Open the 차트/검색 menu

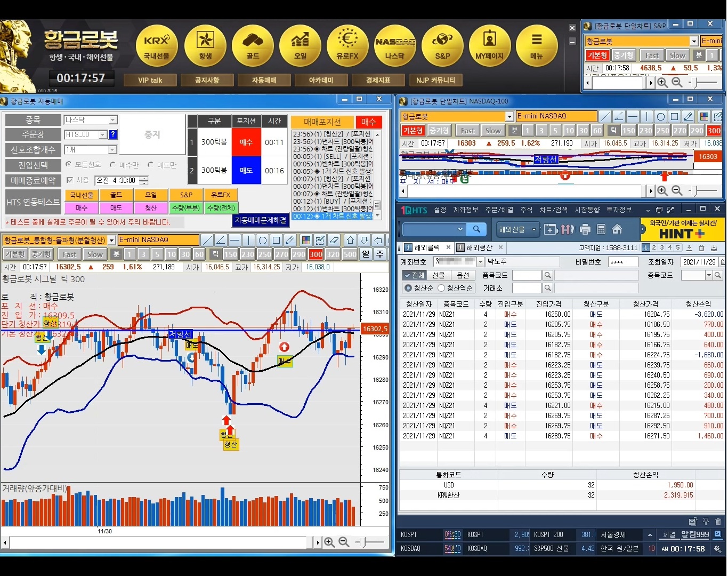coord(553,210)
